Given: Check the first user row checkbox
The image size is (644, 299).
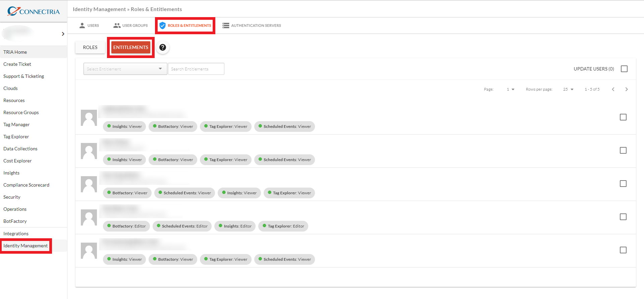Looking at the screenshot, I should (623, 117).
